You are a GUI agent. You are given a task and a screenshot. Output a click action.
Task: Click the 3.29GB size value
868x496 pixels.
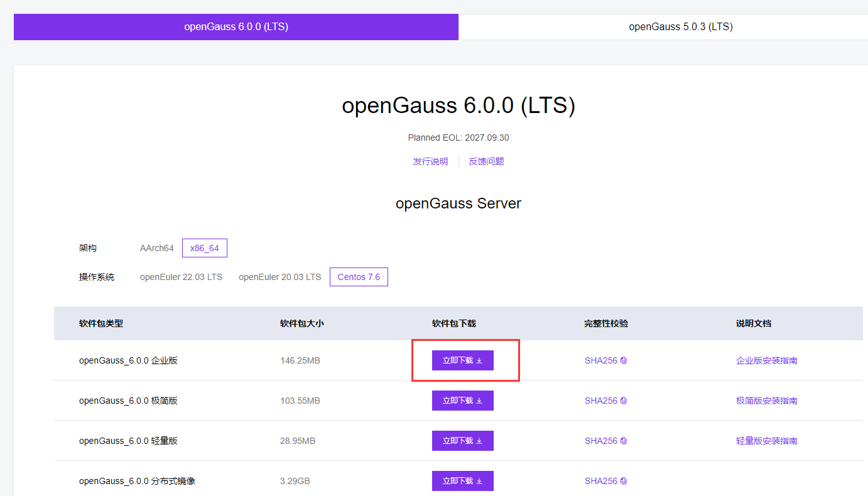[x=295, y=481]
